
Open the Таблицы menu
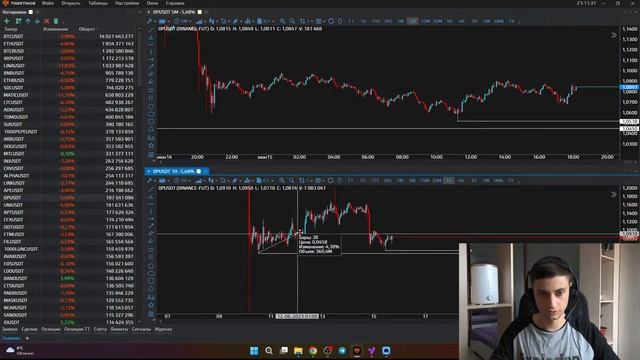point(98,3)
